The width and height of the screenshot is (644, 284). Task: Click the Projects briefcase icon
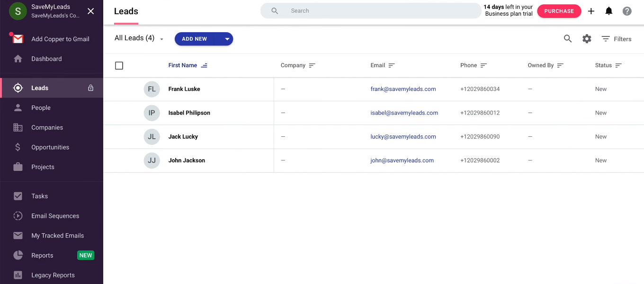pos(18,167)
